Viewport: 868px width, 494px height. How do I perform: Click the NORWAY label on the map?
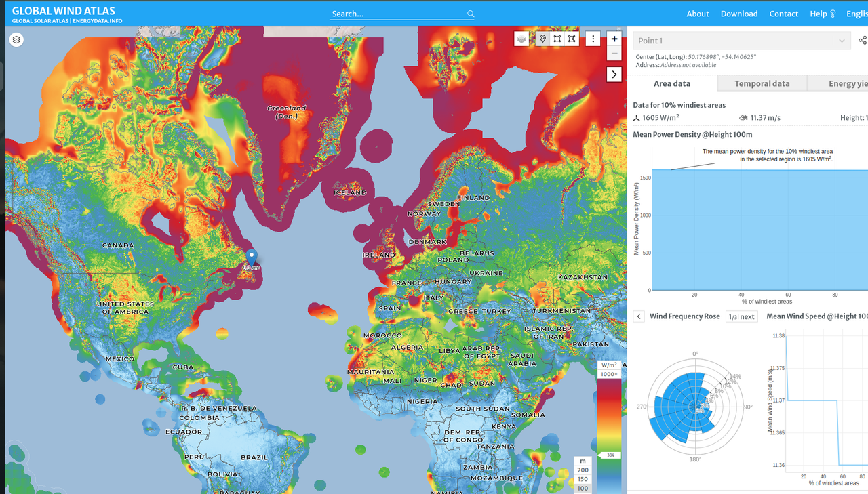tap(424, 213)
